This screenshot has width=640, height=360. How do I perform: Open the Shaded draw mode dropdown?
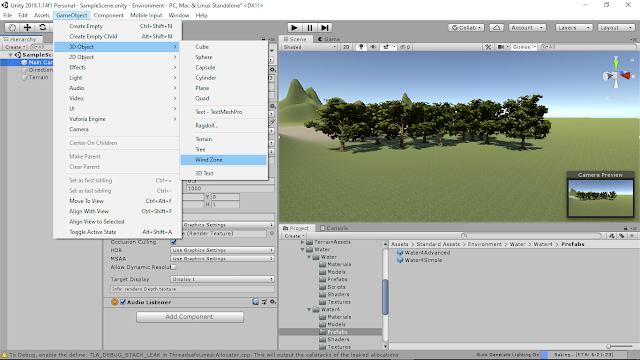pos(309,47)
